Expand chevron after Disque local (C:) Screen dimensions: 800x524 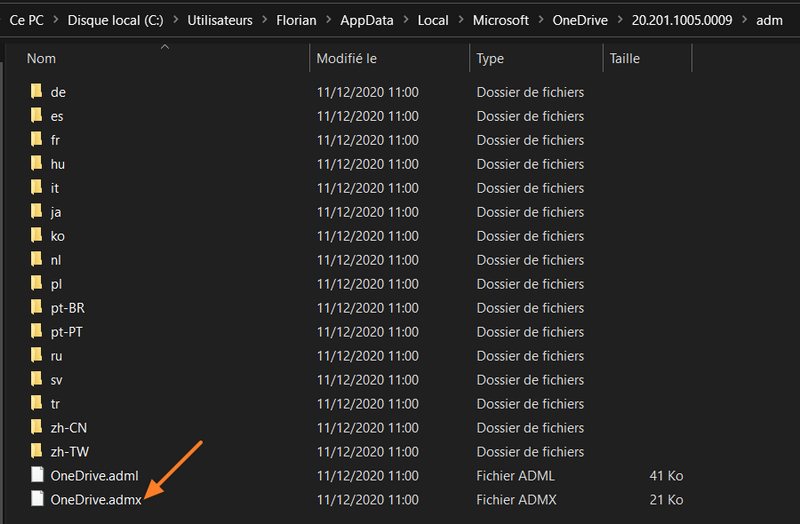coord(176,20)
